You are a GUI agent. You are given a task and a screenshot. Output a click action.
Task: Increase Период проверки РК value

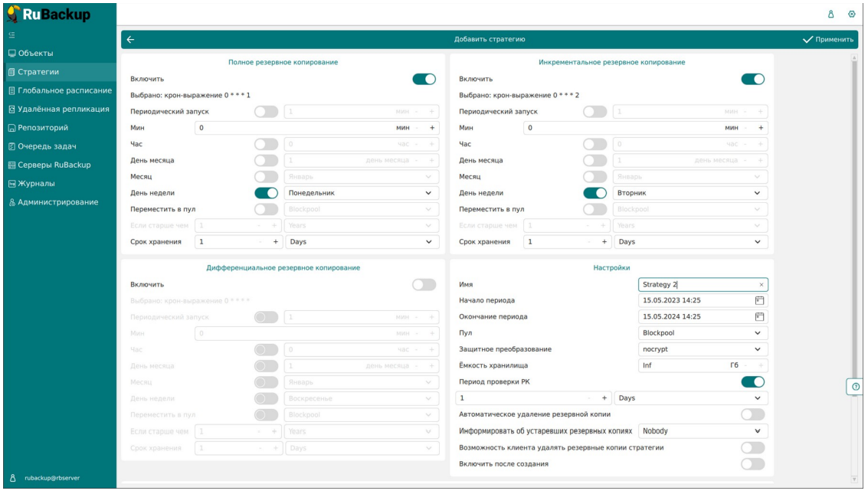(x=604, y=398)
